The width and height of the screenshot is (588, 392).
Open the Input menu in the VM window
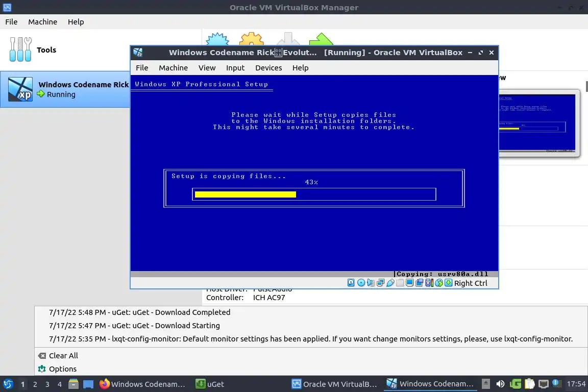coord(235,68)
